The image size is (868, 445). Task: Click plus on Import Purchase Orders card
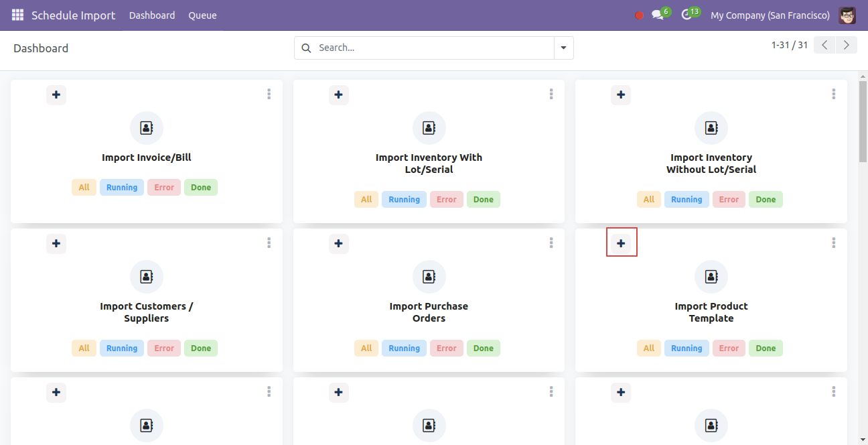[x=339, y=244]
